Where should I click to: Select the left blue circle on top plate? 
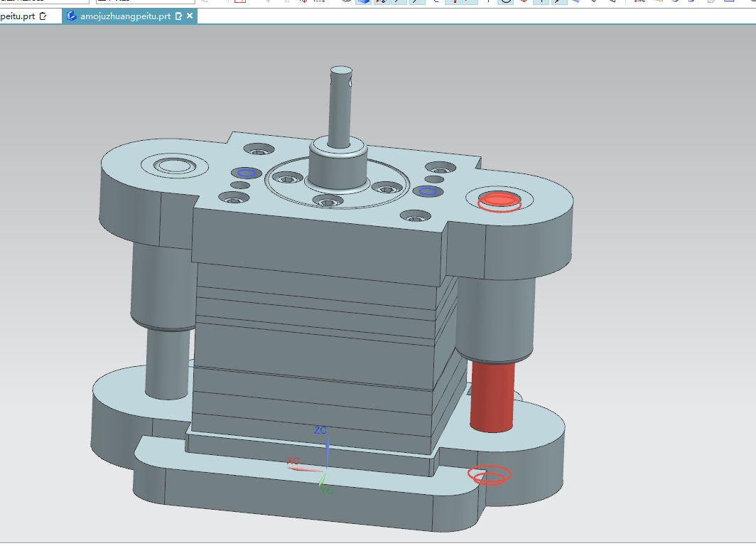click(246, 173)
